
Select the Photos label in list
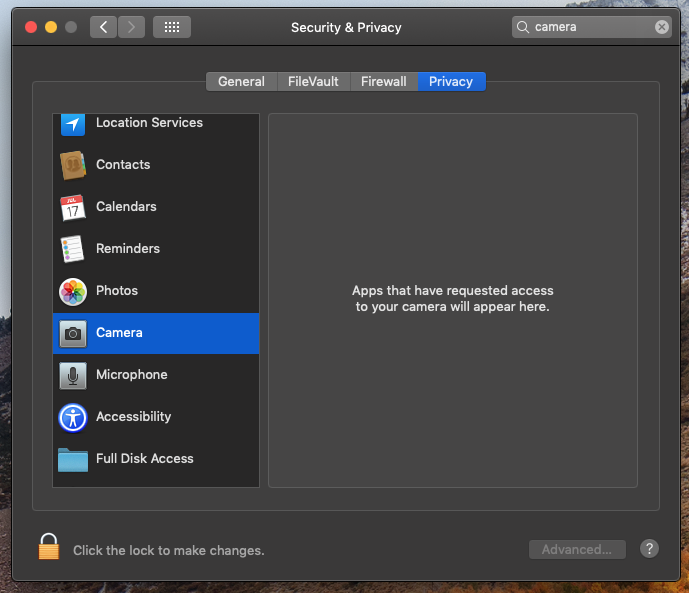point(117,291)
